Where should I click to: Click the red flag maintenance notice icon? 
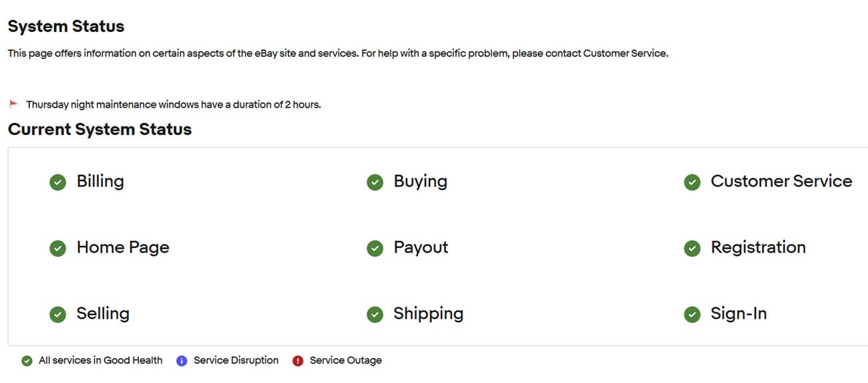13,104
